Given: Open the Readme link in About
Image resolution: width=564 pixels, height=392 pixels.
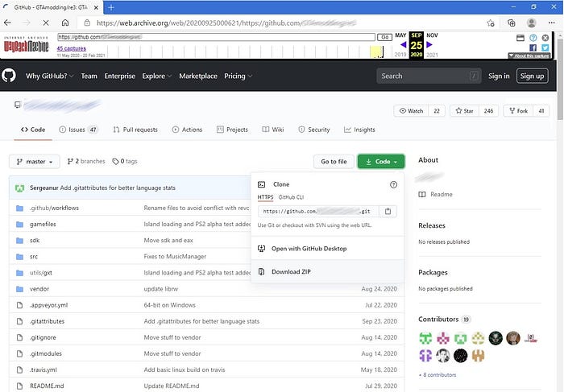Looking at the screenshot, I should pyautogui.click(x=436, y=194).
